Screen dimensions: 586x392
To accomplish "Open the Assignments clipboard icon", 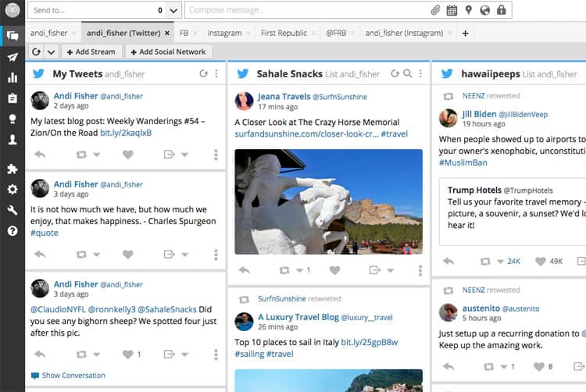I will click(13, 98).
